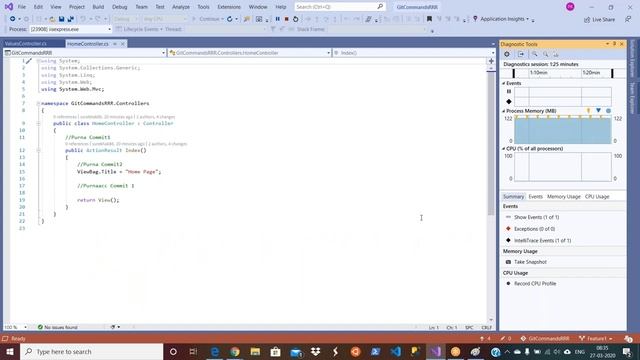Switch to Memory Usage tab
Viewport: 640px width, 360px height.
click(563, 197)
